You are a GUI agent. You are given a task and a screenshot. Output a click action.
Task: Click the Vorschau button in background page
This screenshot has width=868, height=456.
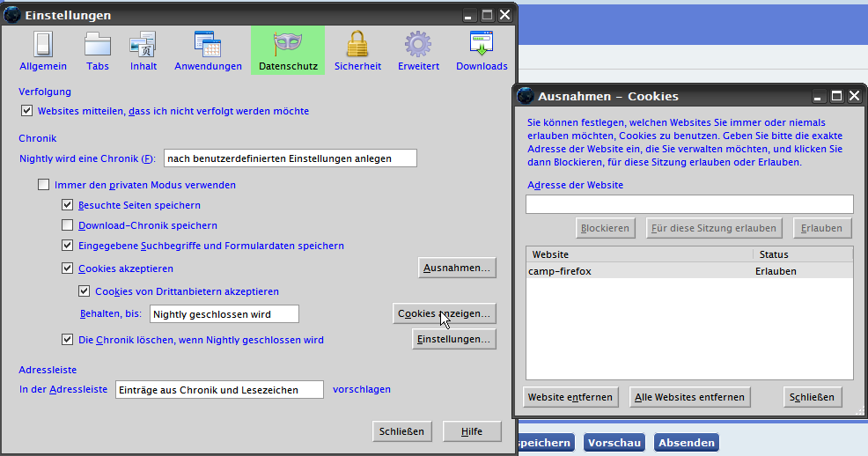pyautogui.click(x=614, y=443)
